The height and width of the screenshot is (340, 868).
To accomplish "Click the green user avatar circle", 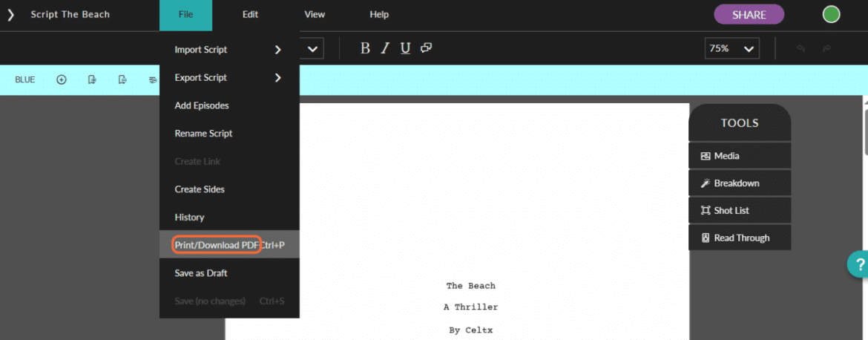I will [831, 15].
